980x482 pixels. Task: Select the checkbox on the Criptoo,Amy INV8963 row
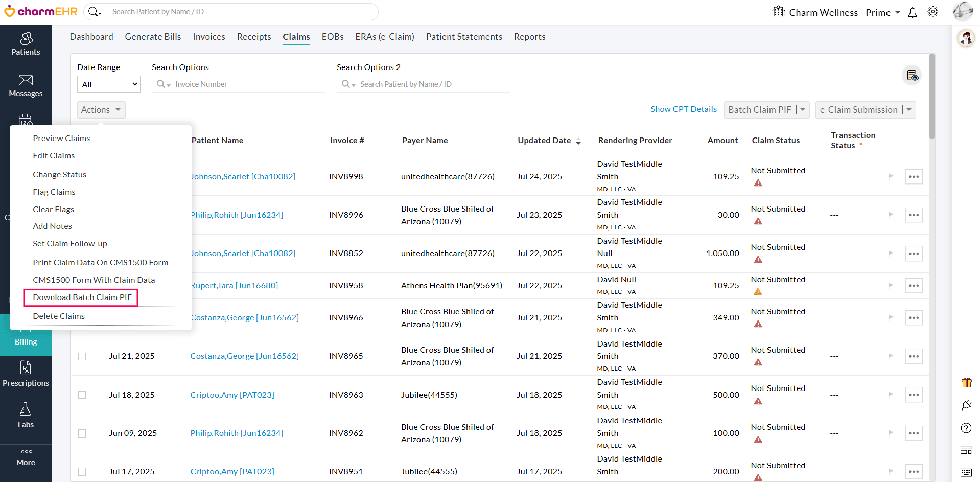[x=82, y=395]
